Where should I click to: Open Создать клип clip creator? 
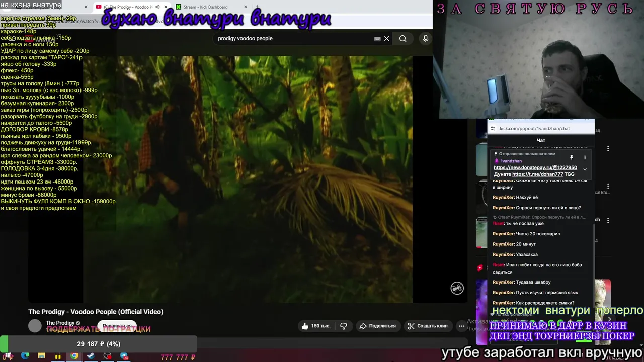pos(427,326)
